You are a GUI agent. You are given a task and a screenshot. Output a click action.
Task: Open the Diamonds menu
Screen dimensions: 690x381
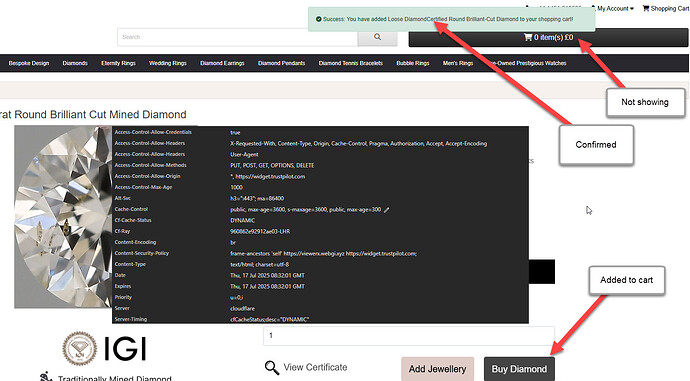[x=75, y=63]
